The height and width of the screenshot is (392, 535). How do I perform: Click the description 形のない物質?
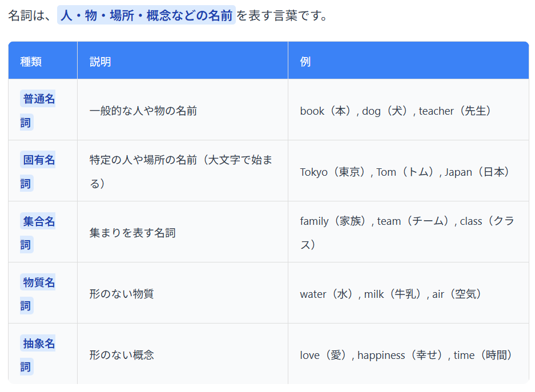(x=122, y=294)
